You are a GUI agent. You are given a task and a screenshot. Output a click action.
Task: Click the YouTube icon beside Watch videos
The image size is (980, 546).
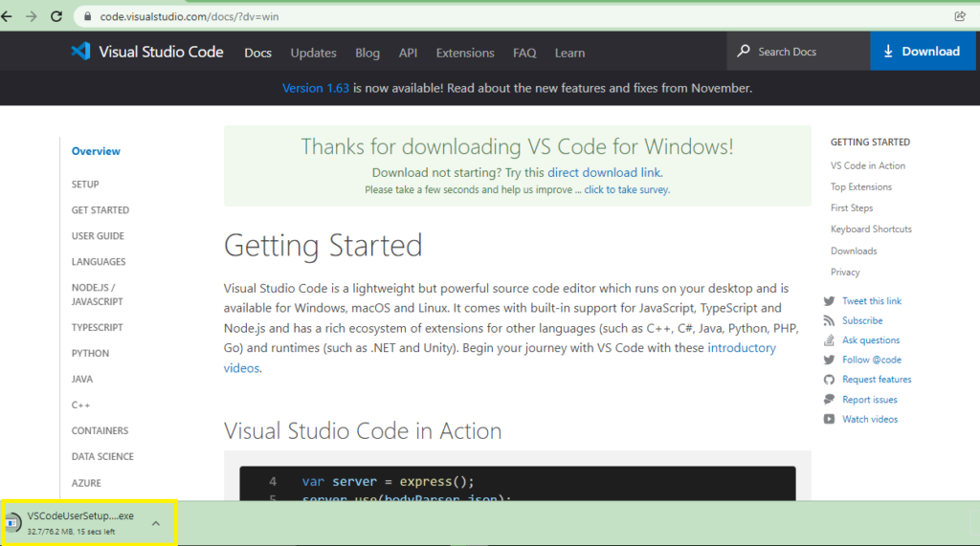(829, 419)
